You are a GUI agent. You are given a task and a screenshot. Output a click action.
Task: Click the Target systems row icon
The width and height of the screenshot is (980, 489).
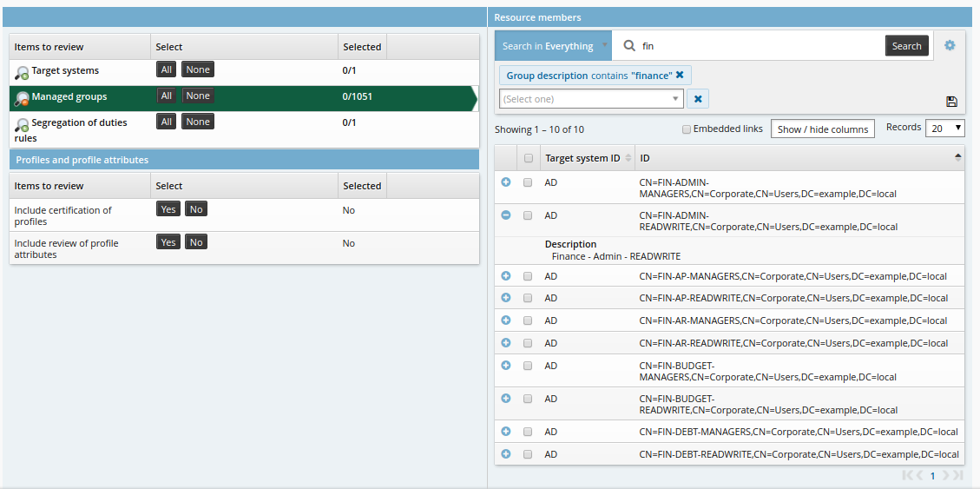[22, 72]
